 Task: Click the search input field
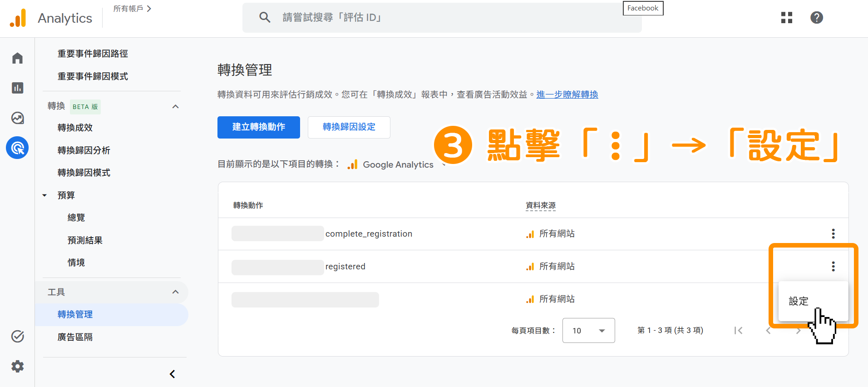pos(442,18)
